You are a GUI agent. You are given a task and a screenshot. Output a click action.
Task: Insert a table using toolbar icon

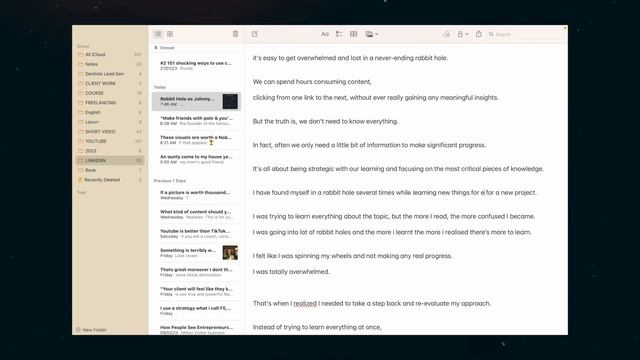coord(353,34)
